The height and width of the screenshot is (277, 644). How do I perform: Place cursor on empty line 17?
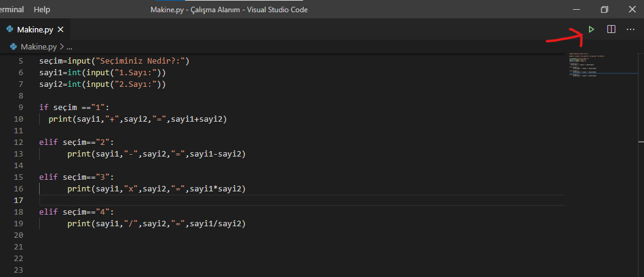[x=244, y=201]
